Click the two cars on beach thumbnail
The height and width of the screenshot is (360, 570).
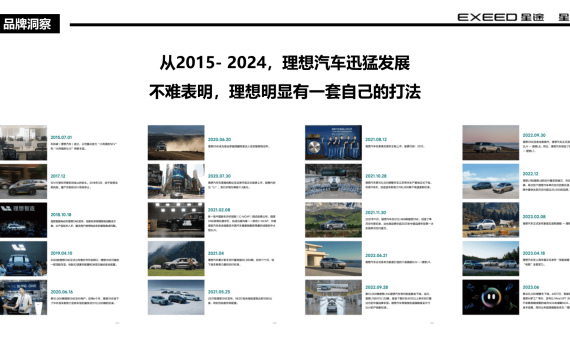[x=491, y=181]
